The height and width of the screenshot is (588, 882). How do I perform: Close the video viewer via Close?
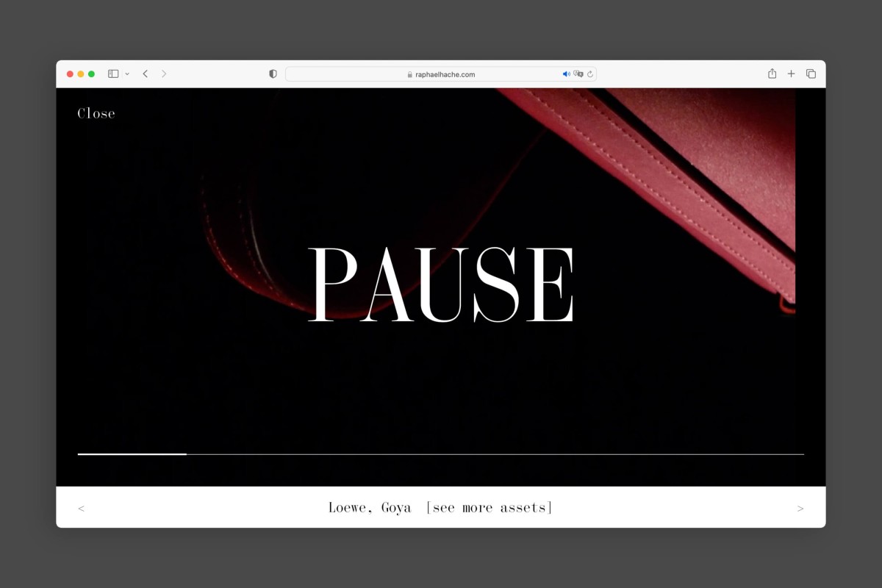(96, 113)
